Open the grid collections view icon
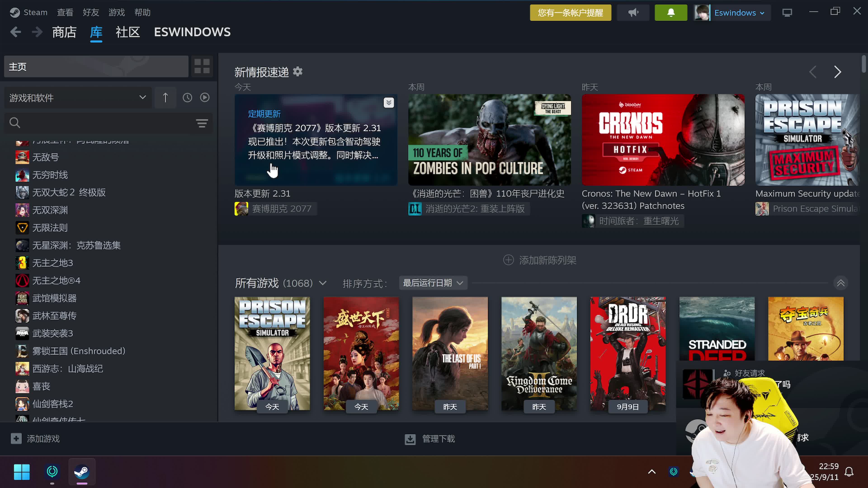The height and width of the screenshot is (488, 868). pyautogui.click(x=202, y=66)
